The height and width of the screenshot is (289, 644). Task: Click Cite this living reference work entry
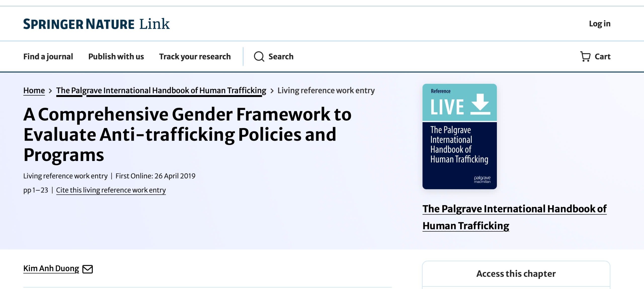click(x=111, y=190)
